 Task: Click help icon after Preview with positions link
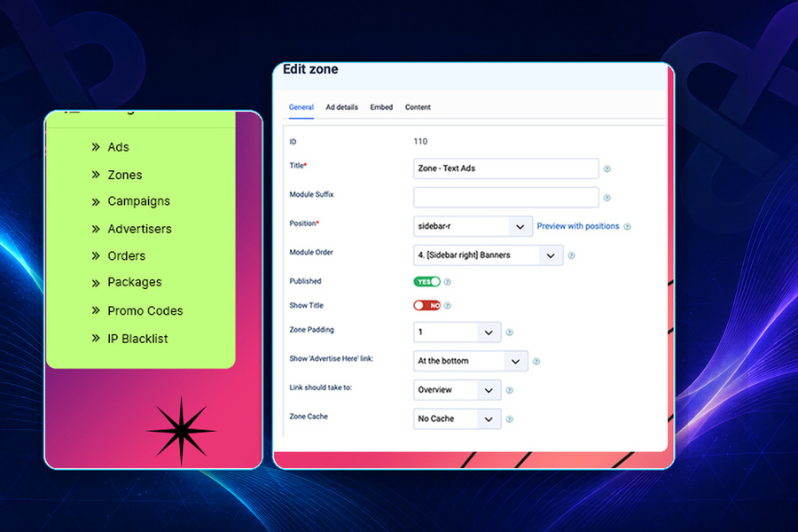(627, 227)
